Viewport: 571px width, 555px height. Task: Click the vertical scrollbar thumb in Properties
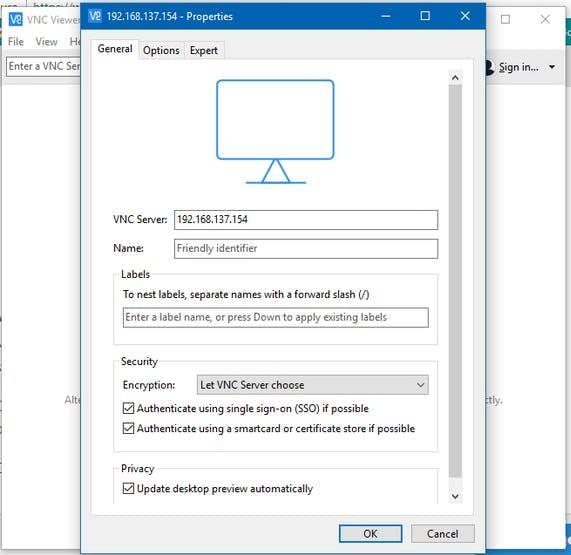[455, 281]
